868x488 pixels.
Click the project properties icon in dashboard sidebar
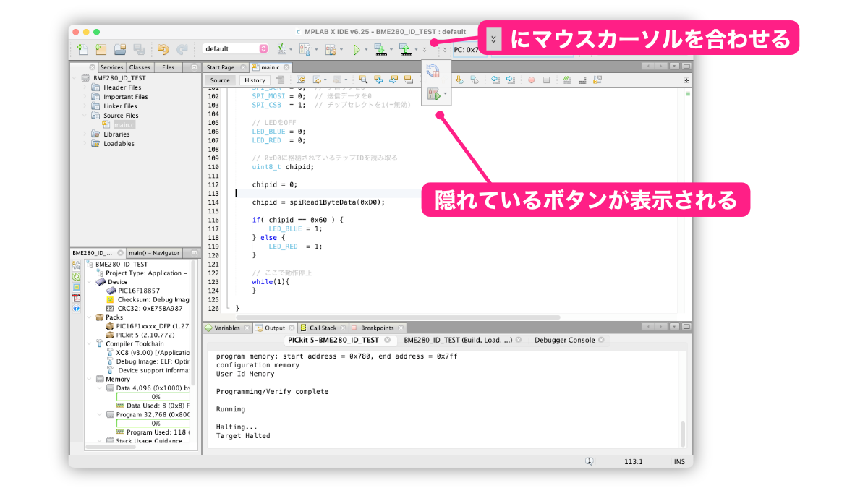tap(76, 265)
